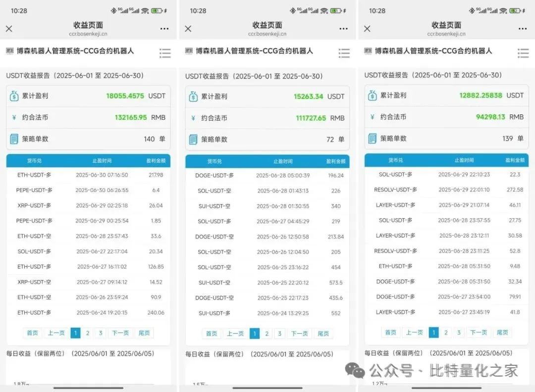The image size is (535, 392).
Task: Click the value 94298.13 RMB
Action: (500, 117)
